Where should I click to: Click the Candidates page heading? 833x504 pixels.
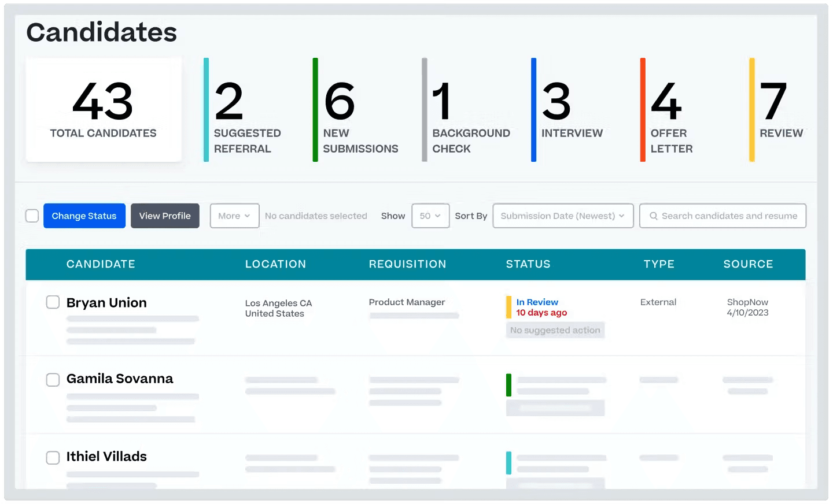[x=102, y=32]
